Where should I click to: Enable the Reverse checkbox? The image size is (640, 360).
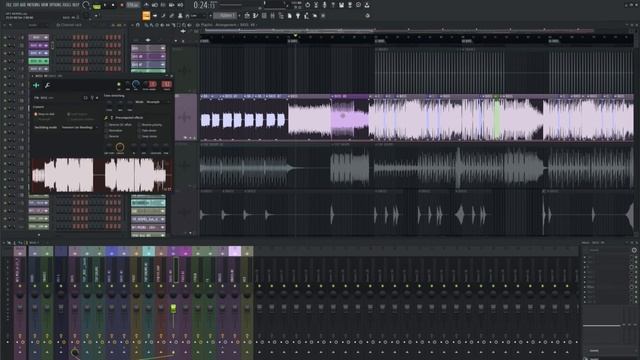point(112,136)
